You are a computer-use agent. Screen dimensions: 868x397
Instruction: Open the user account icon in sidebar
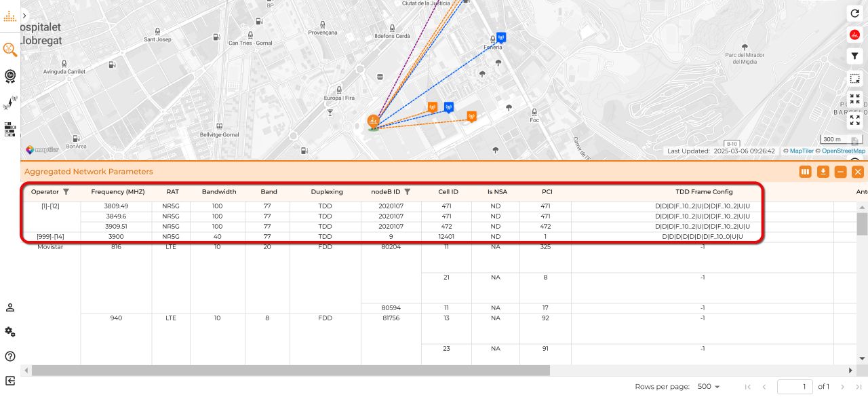coord(10,307)
